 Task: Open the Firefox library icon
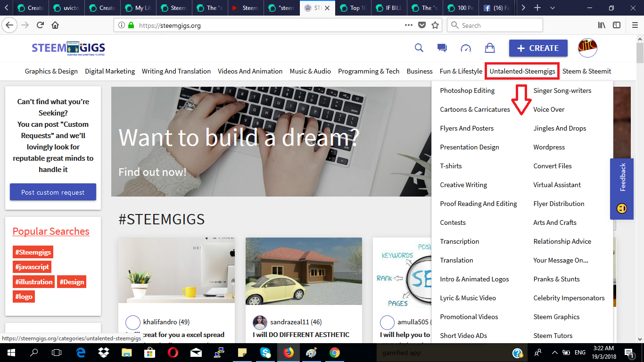(602, 25)
